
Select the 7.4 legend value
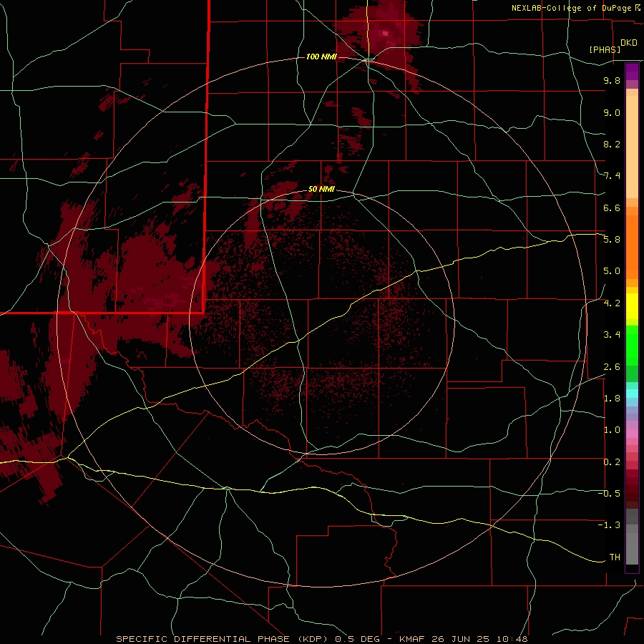coord(612,176)
